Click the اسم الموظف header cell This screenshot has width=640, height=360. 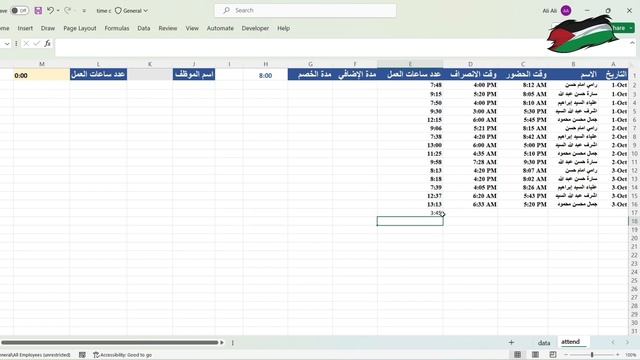point(194,74)
